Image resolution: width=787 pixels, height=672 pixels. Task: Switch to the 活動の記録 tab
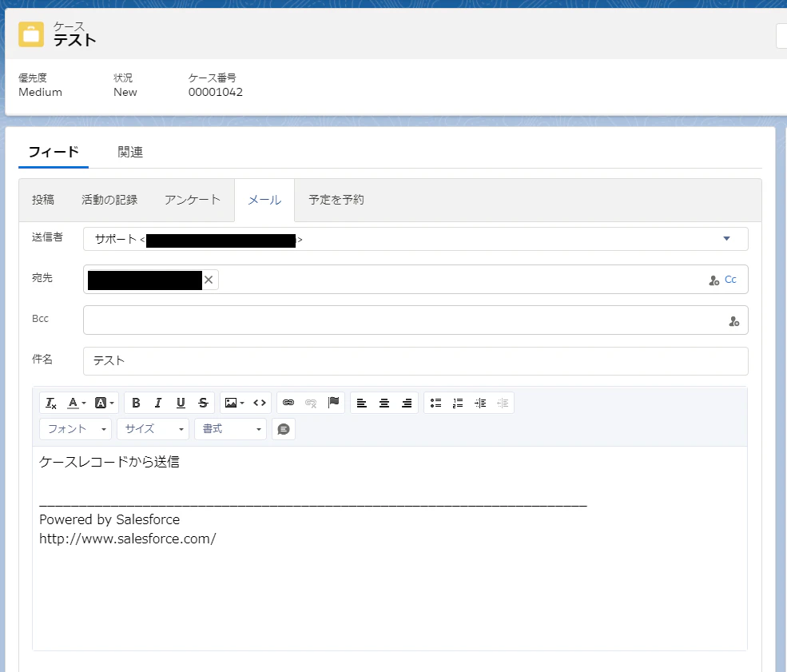pos(109,200)
